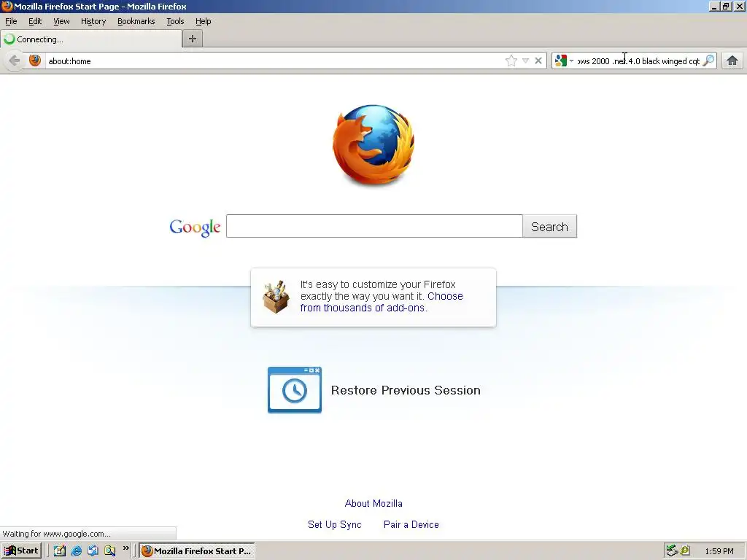Click the restore session clock icon
This screenshot has width=747, height=560.
click(x=295, y=391)
